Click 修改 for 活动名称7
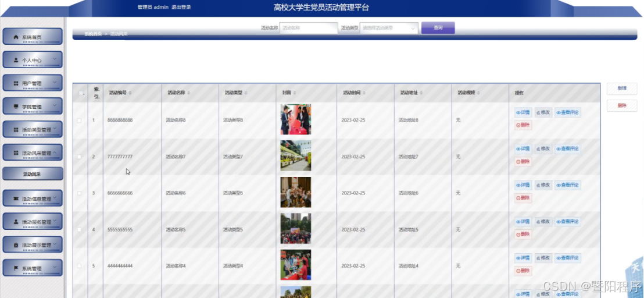Viewport: 644px width, 298px height. pos(543,149)
